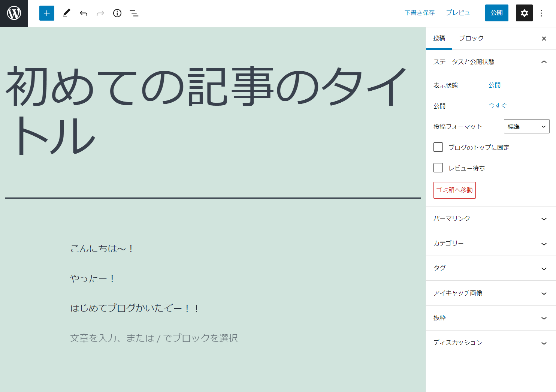Image resolution: width=556 pixels, height=392 pixels.
Task: Open the 投稿フォーマット 標準 dropdown
Action: [x=527, y=126]
